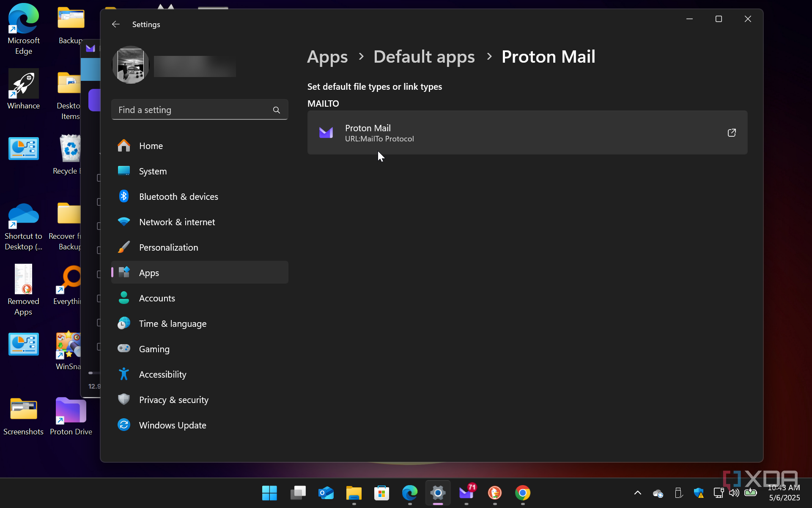
Task: Select the Backup folder on desktop
Action: pyautogui.click(x=70, y=25)
